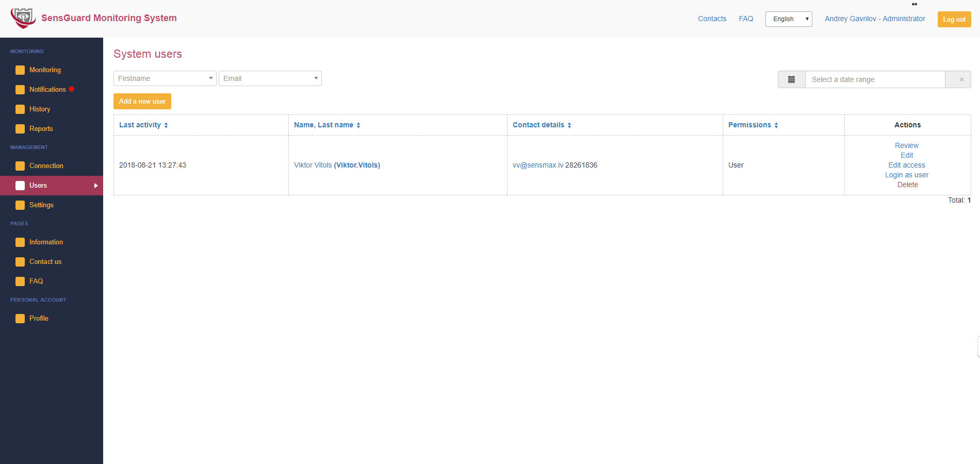Screen dimensions: 980x464
Task: Clear the date range with the x button
Action: click(x=961, y=79)
